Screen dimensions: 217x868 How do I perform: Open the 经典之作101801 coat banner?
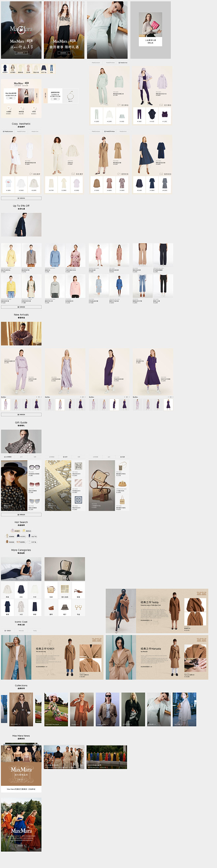(x=52, y=657)
